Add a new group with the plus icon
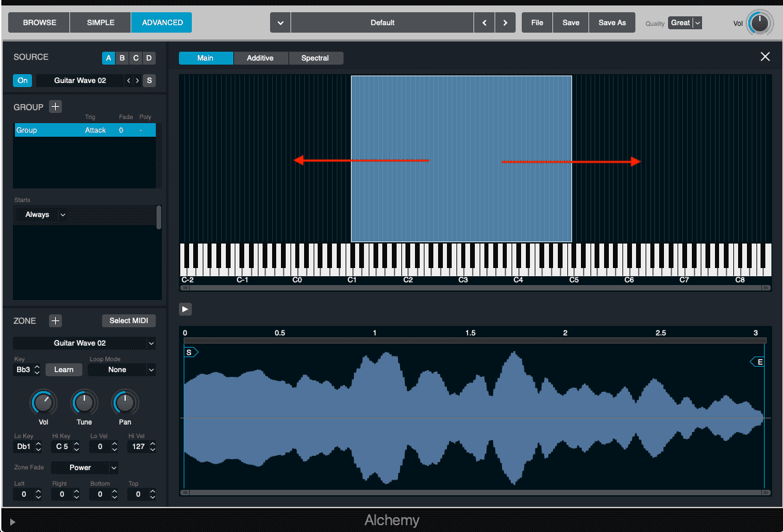 pyautogui.click(x=55, y=106)
